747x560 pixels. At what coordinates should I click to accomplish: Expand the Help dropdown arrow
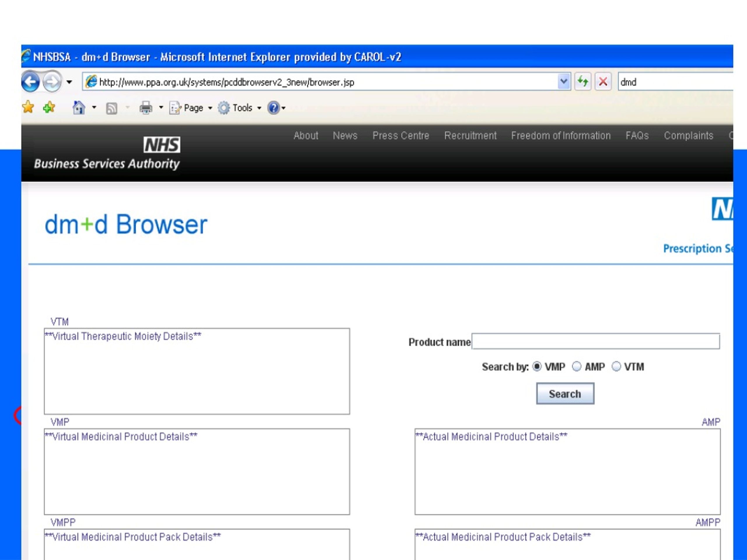coord(284,108)
